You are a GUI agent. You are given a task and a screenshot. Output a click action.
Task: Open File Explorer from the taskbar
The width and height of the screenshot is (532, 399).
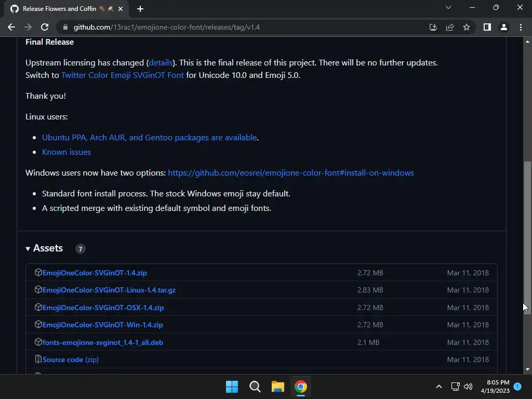click(277, 387)
